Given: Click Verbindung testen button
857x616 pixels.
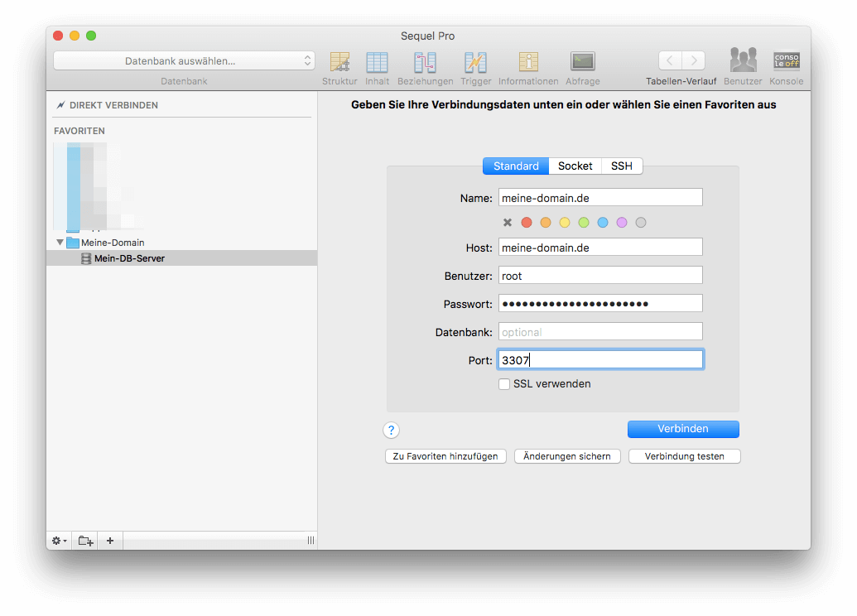Looking at the screenshot, I should tap(684, 456).
